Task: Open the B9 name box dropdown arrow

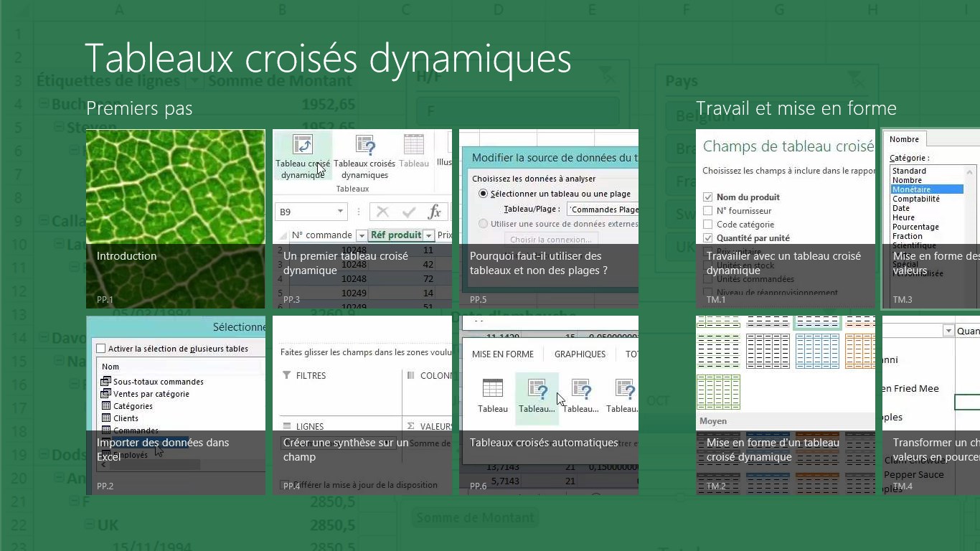Action: tap(340, 212)
